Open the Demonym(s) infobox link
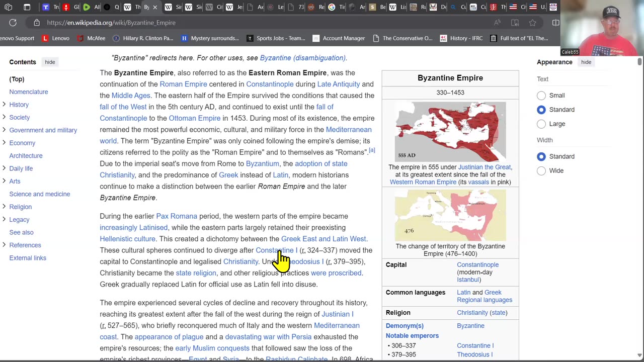644x362 pixels. tap(405, 326)
